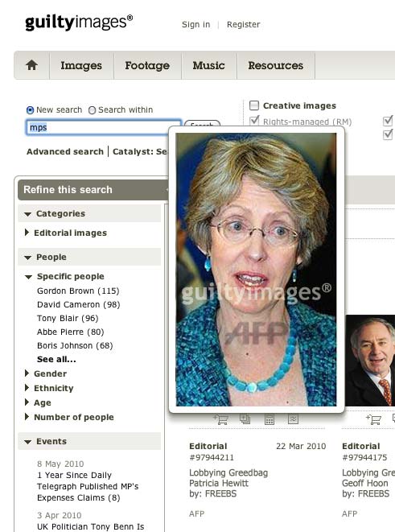
Task: Add Patricia Hewitt image to lightbox
Action: pos(245,419)
